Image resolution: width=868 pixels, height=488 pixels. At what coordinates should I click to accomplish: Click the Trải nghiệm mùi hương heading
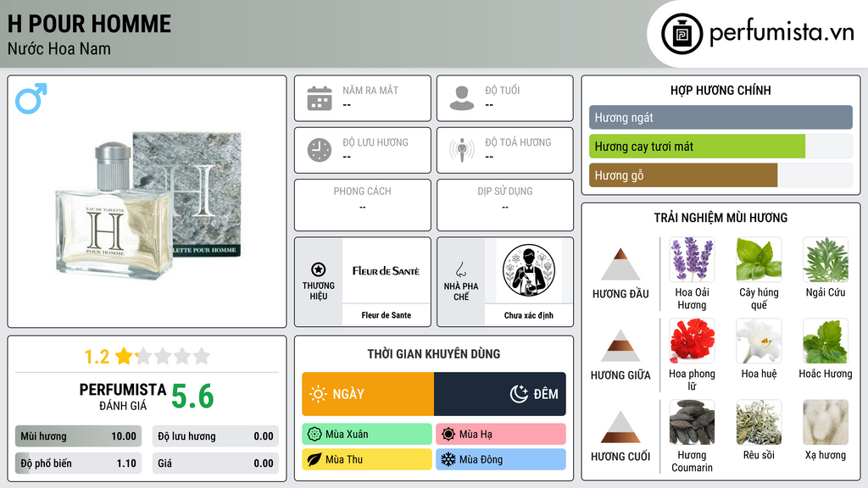(x=721, y=218)
